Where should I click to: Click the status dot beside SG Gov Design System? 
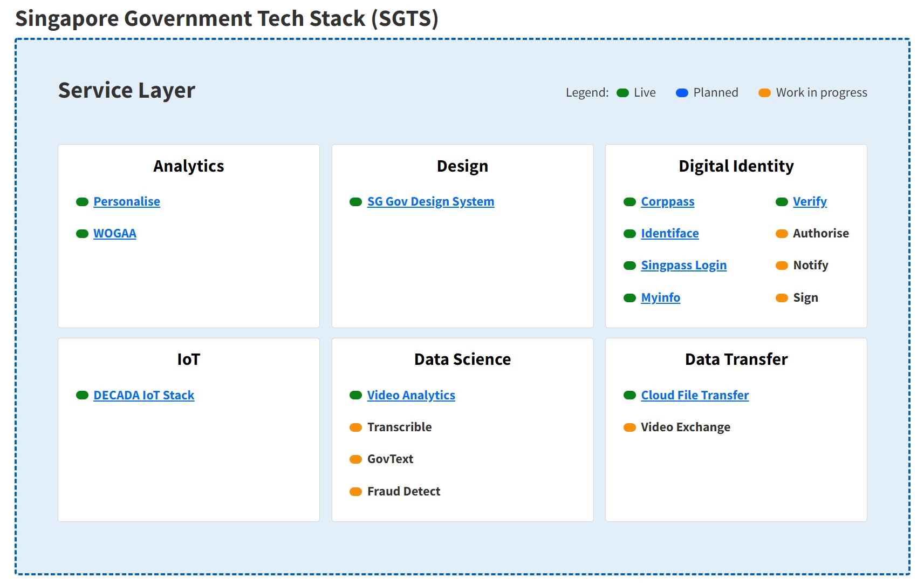tap(355, 202)
